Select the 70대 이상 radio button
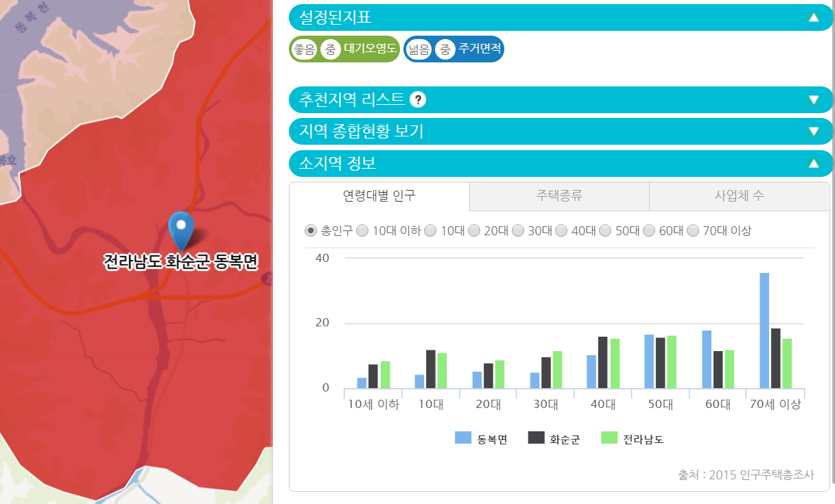Image resolution: width=835 pixels, height=504 pixels. click(693, 231)
